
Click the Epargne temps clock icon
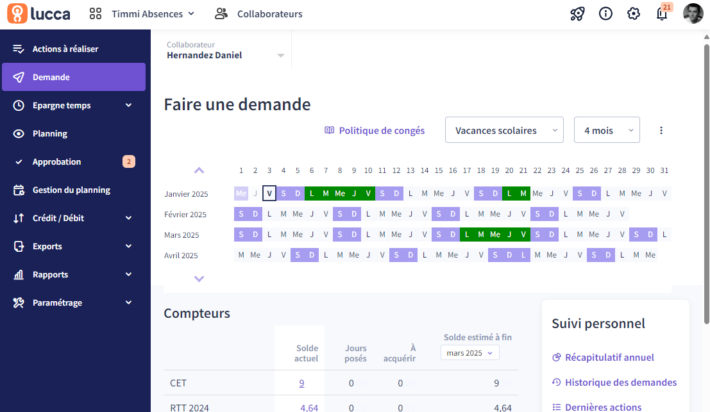[x=19, y=105]
